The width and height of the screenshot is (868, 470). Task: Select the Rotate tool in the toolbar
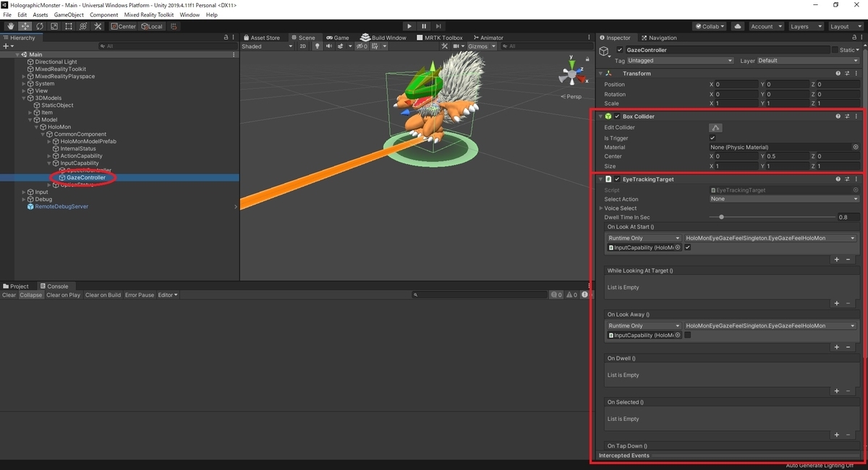click(x=40, y=26)
